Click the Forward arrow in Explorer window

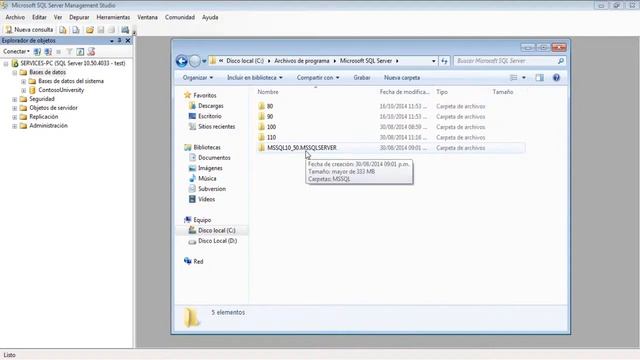195,61
